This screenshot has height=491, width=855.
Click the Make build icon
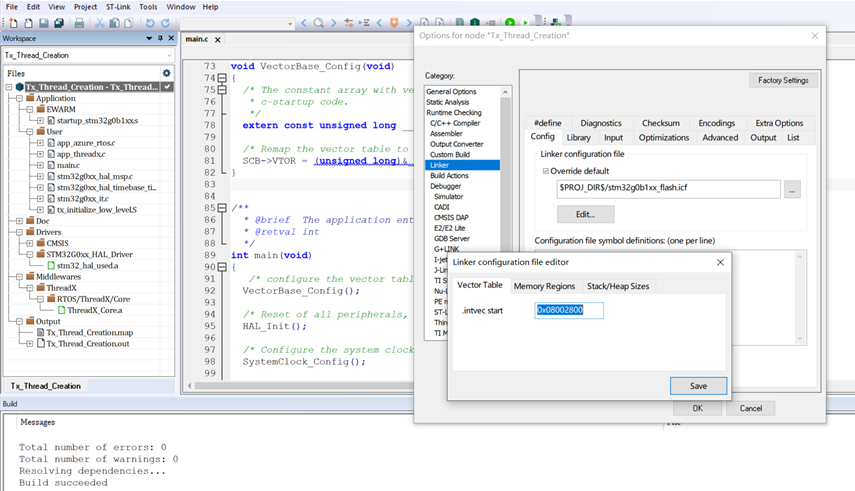click(475, 23)
